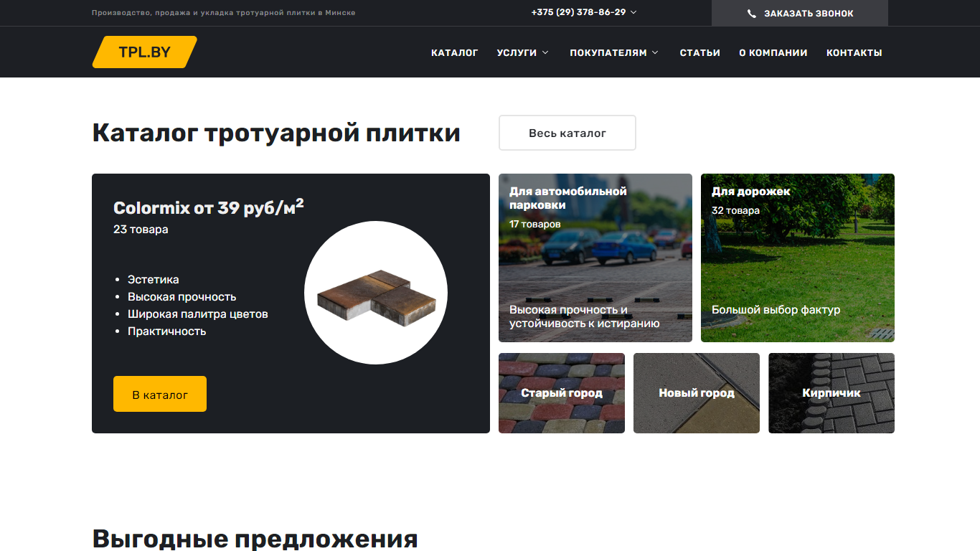Viewport: 980px width, 551px height.
Task: Go to the Статьи page
Action: coord(700,52)
